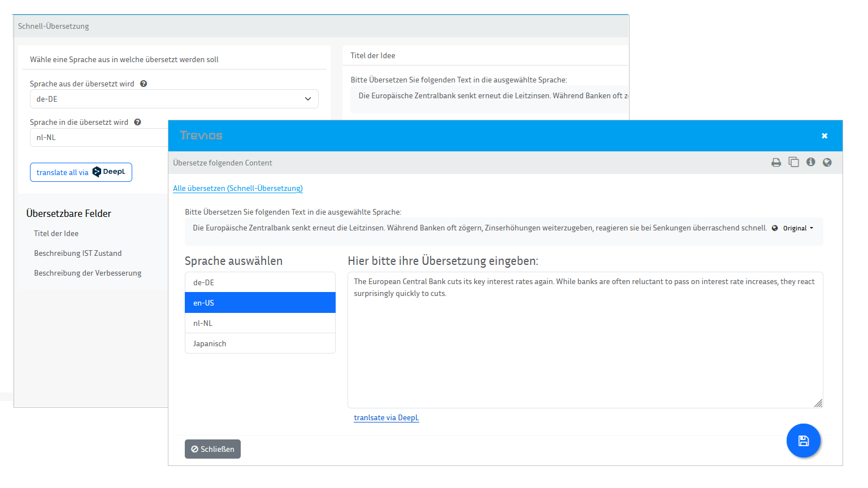Follow the 'tranlsate via DeepL' link

coord(387,417)
